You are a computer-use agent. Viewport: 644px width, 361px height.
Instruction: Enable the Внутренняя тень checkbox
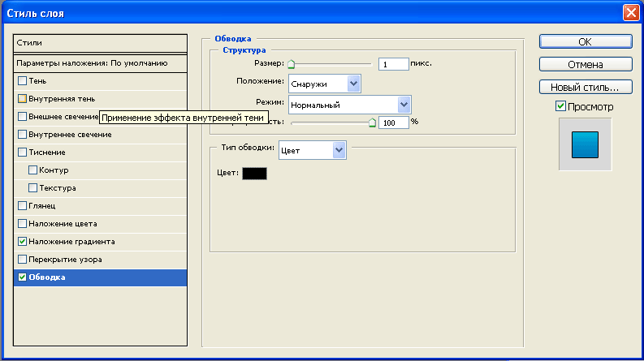[22, 98]
